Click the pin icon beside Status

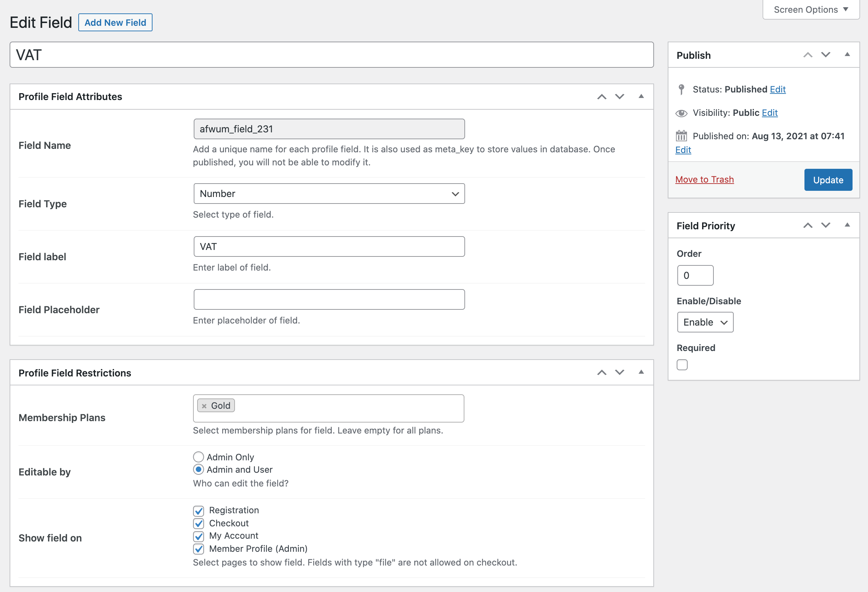point(681,89)
